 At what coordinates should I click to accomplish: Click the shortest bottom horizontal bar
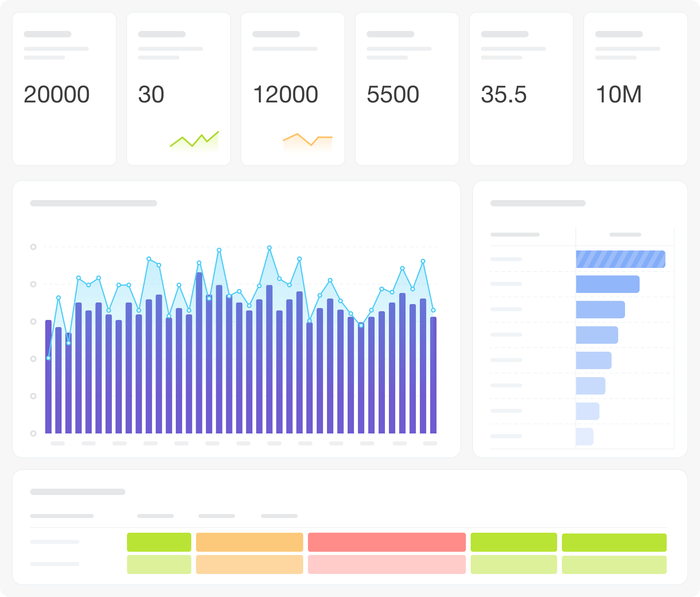tap(585, 437)
